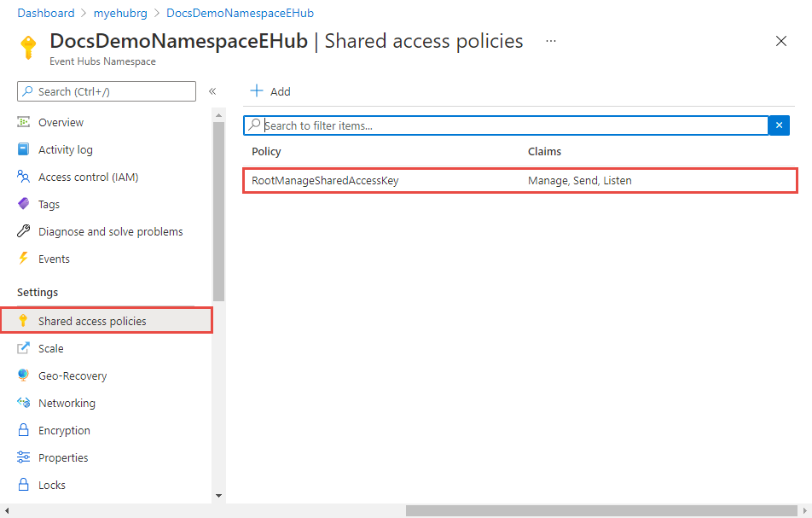Viewport: 812px width, 518px height.
Task: Click the Encryption lock icon
Action: 23,429
